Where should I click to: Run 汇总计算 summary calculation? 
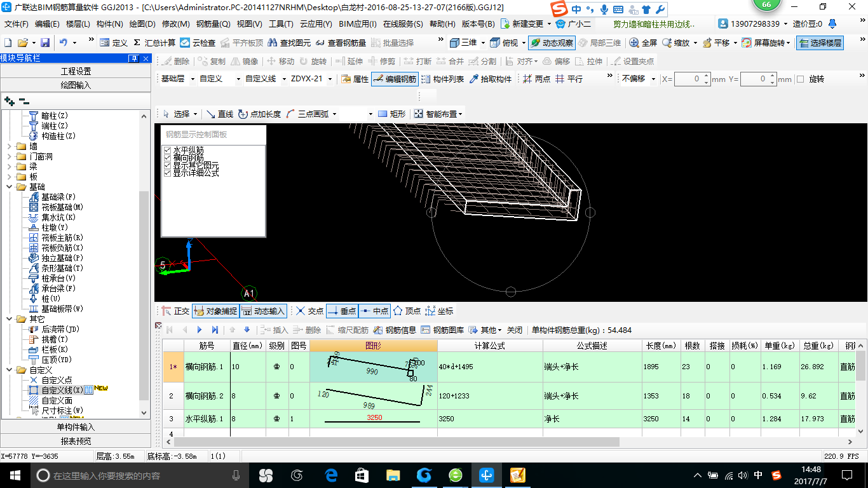pyautogui.click(x=154, y=43)
